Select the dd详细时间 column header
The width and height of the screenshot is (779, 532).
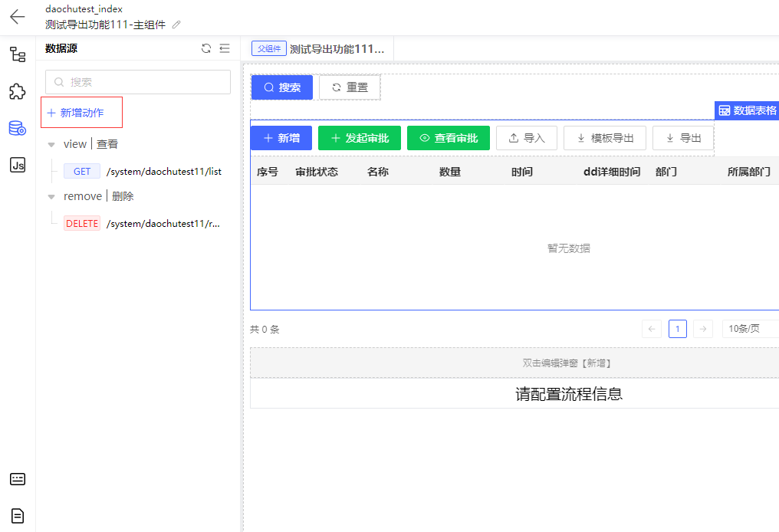click(612, 172)
